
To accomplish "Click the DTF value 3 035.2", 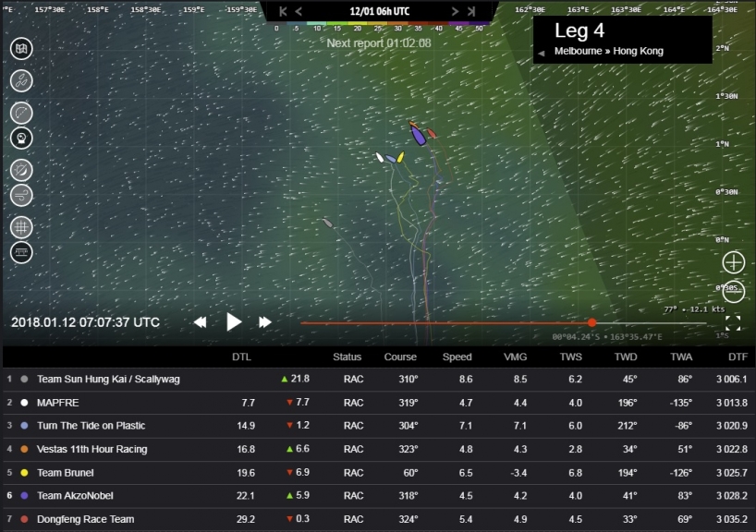I will (731, 519).
